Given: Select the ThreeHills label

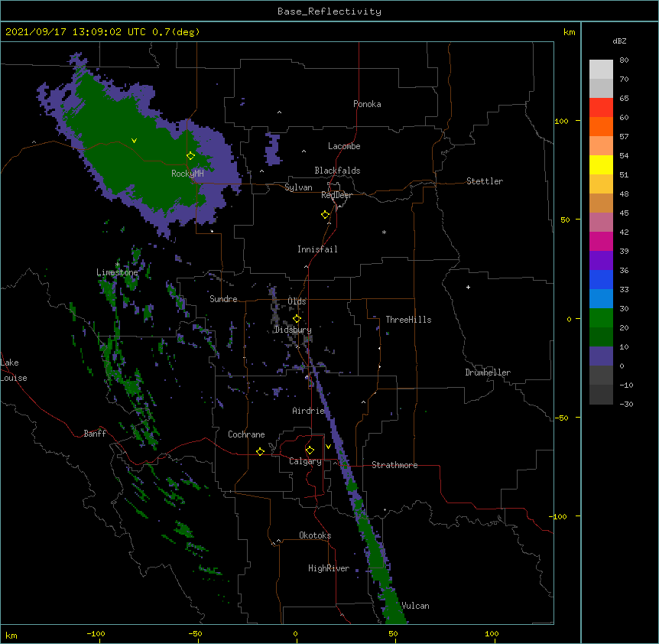Looking at the screenshot, I should tap(408, 320).
